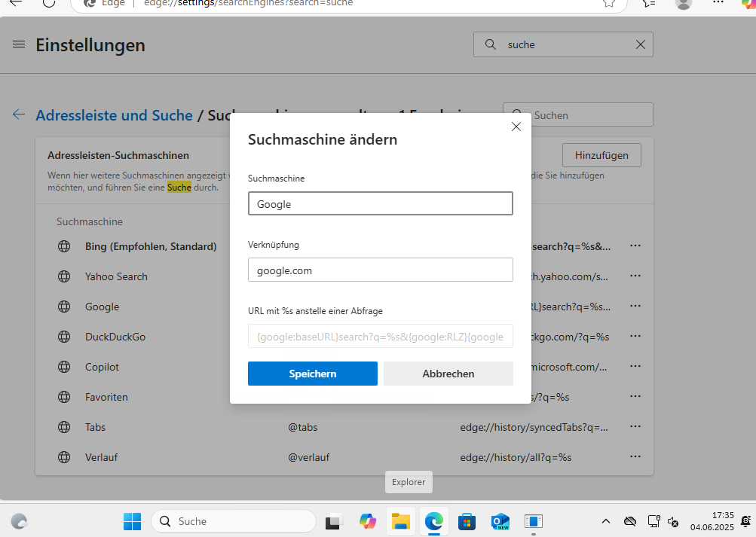Add page to favorites with star icon
Viewport: 756px width, 537px height.
coord(609,3)
